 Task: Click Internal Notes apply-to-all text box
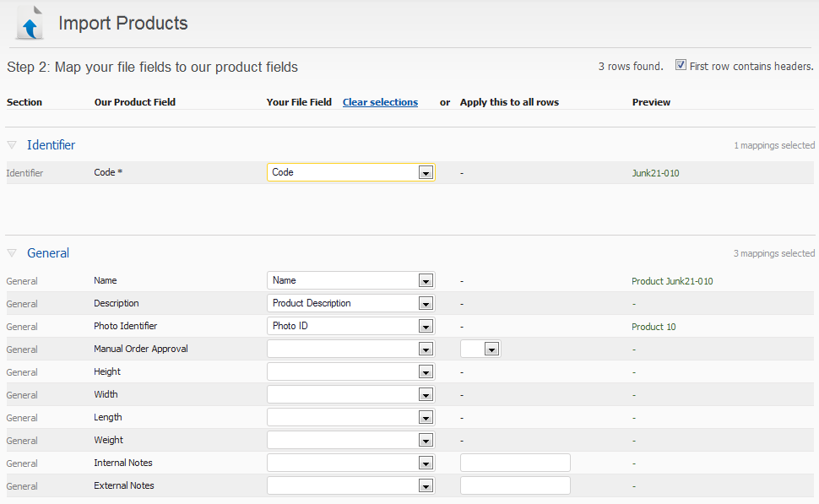[515, 463]
